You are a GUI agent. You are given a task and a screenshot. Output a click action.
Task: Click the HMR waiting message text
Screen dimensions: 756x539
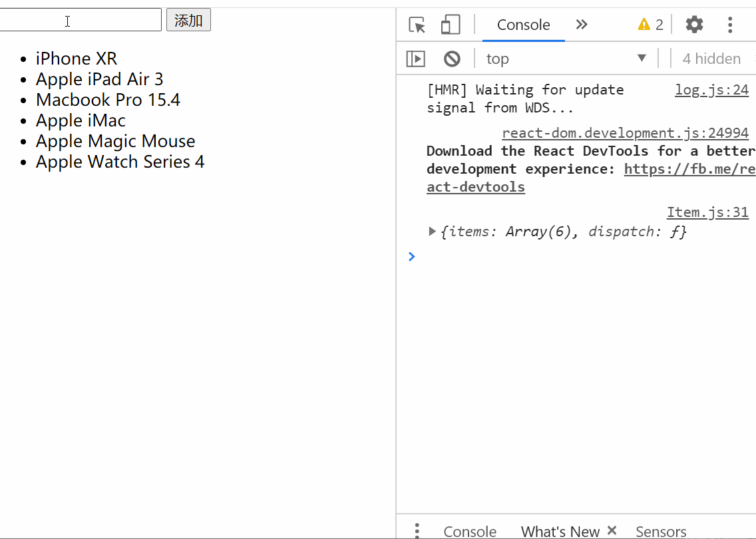[525, 98]
